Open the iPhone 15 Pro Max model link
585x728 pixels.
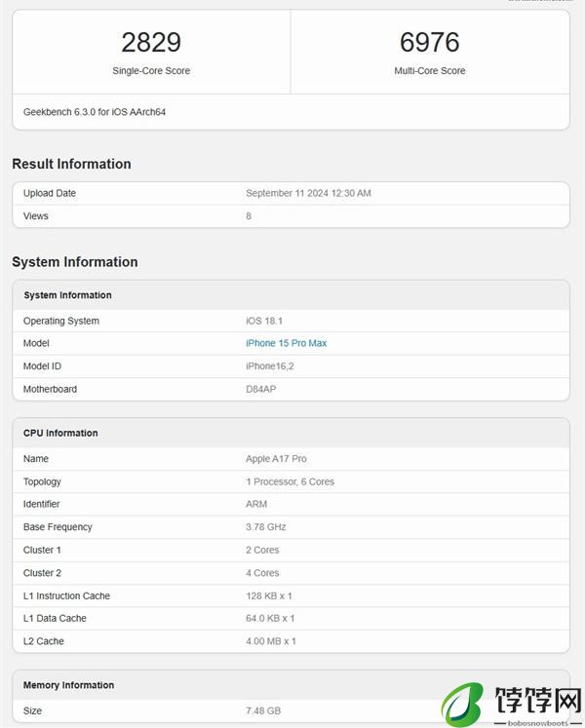pyautogui.click(x=287, y=343)
